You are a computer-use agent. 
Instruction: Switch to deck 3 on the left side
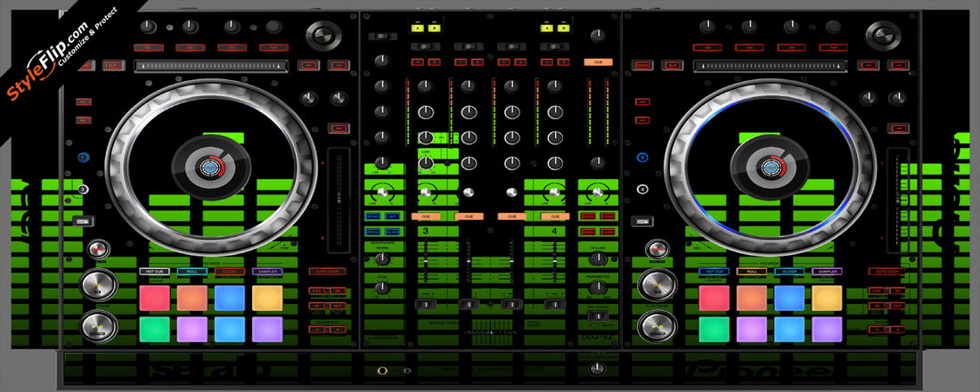pos(83,189)
